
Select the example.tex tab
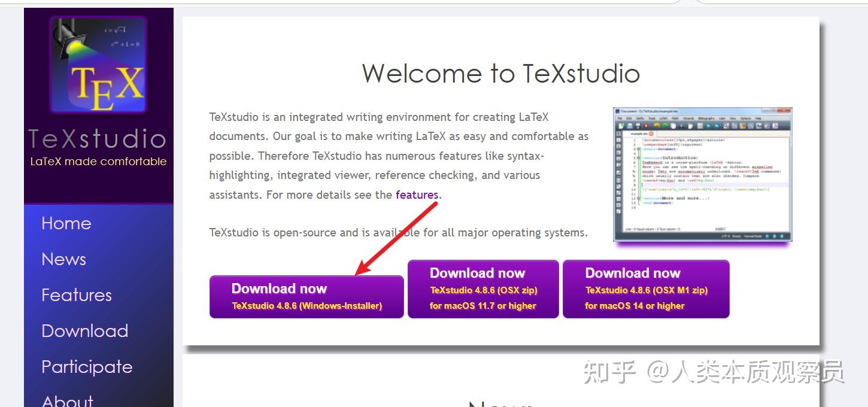click(x=639, y=133)
